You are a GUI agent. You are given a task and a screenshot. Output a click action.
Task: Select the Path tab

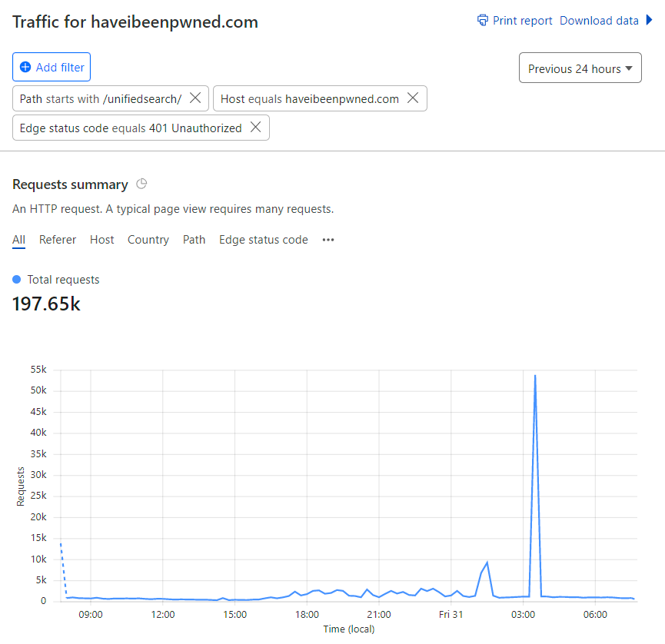coord(194,240)
